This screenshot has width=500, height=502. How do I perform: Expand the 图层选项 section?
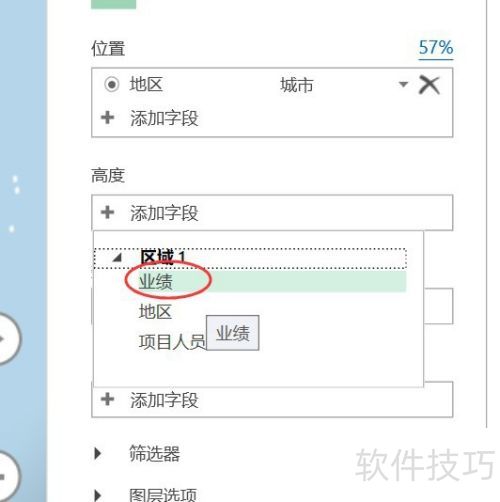click(x=98, y=496)
